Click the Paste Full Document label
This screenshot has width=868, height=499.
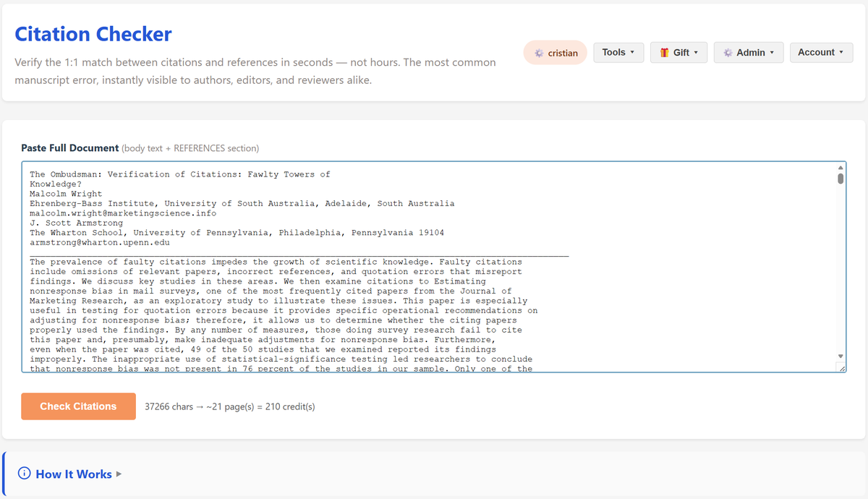70,148
